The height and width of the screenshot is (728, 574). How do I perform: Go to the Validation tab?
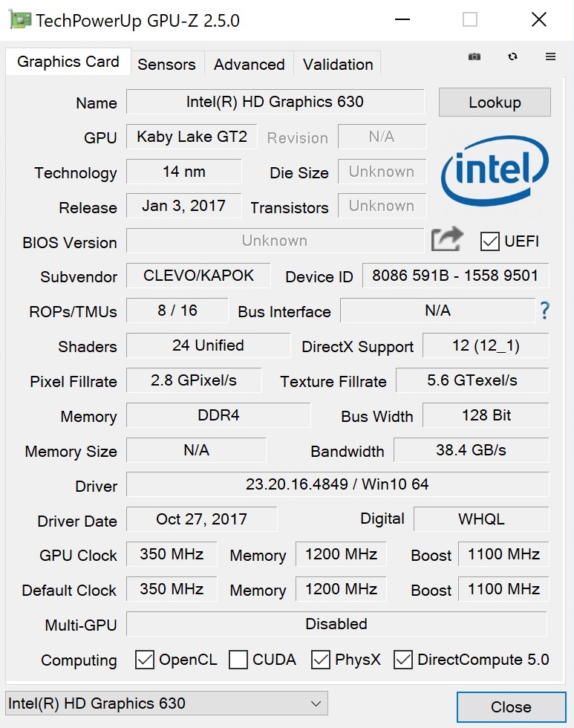338,65
